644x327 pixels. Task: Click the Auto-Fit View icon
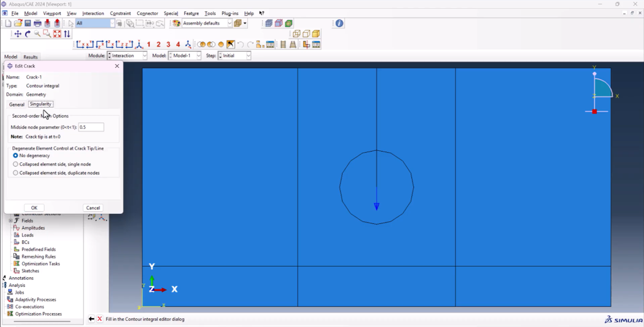pos(57,34)
